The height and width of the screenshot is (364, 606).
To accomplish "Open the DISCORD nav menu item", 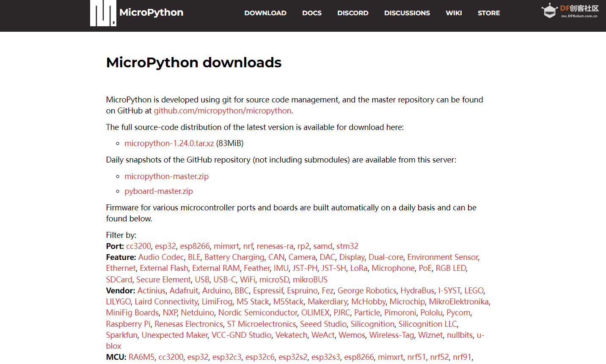I will point(353,13).
